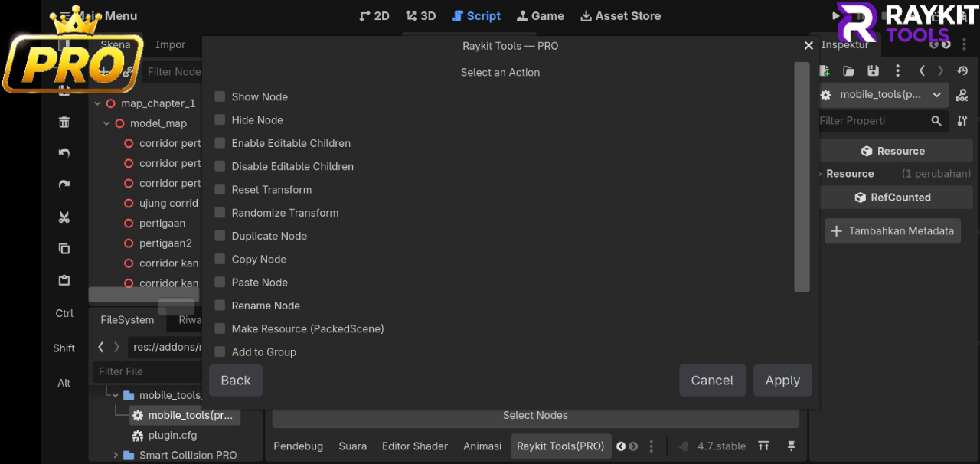Viewport: 980px width, 464px height.
Task: Switch to the 2D workspace
Action: click(x=374, y=16)
